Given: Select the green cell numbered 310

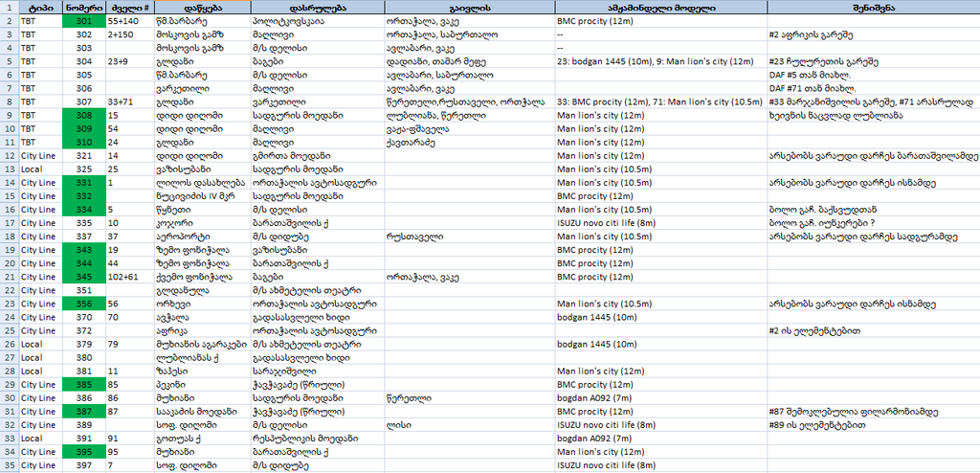Looking at the screenshot, I should [84, 143].
